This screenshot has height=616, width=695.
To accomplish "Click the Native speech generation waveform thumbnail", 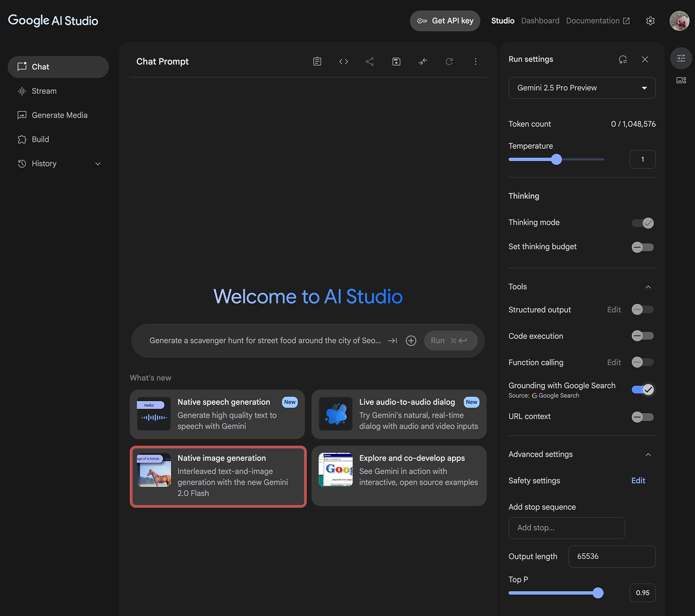I will (x=154, y=414).
